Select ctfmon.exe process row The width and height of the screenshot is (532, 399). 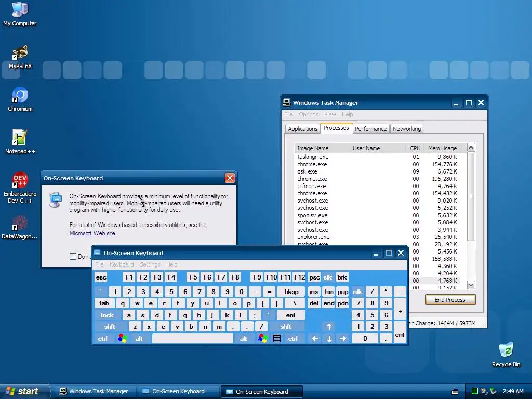[377, 186]
